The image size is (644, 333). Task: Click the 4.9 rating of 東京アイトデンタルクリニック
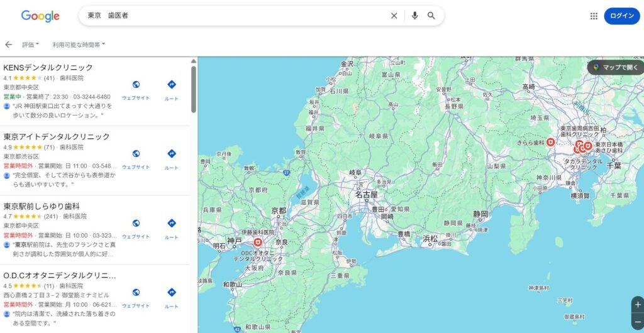coord(23,147)
